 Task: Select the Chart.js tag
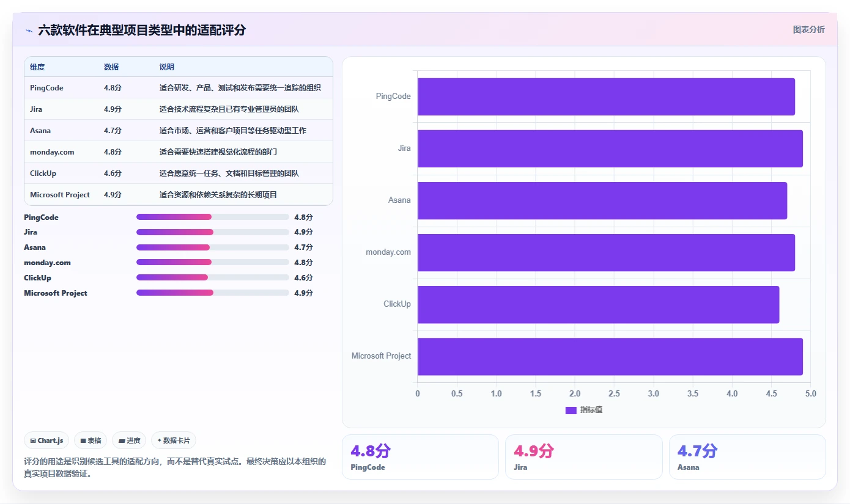point(46,440)
